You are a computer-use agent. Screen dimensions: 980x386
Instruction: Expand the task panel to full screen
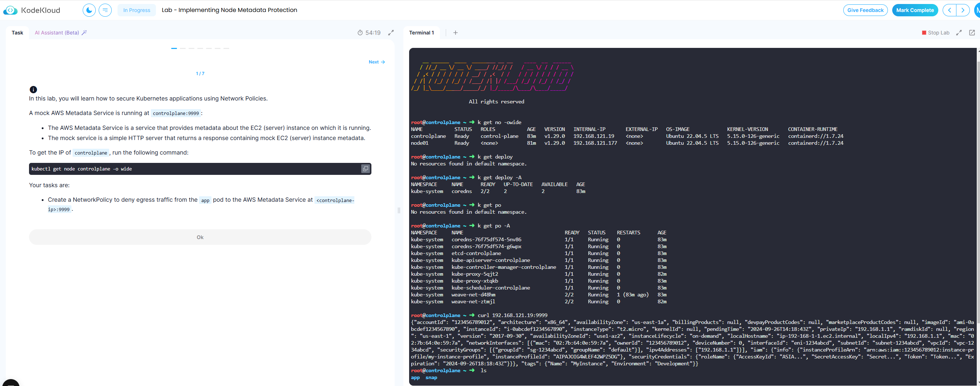(391, 33)
